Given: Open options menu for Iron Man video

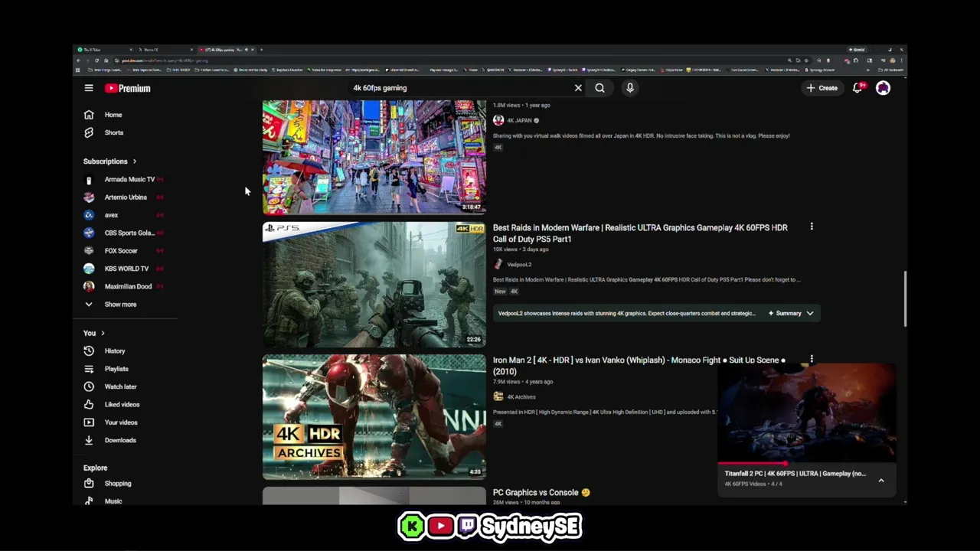Looking at the screenshot, I should (812, 359).
